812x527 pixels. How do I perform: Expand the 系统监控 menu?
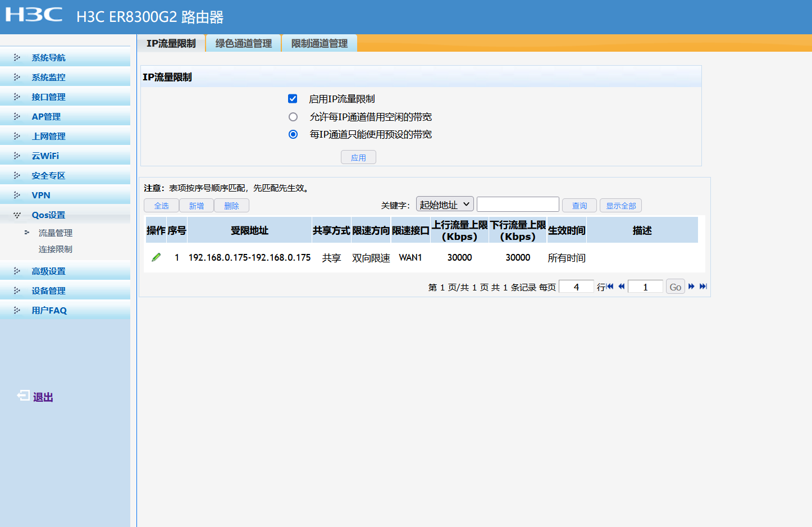pos(65,77)
